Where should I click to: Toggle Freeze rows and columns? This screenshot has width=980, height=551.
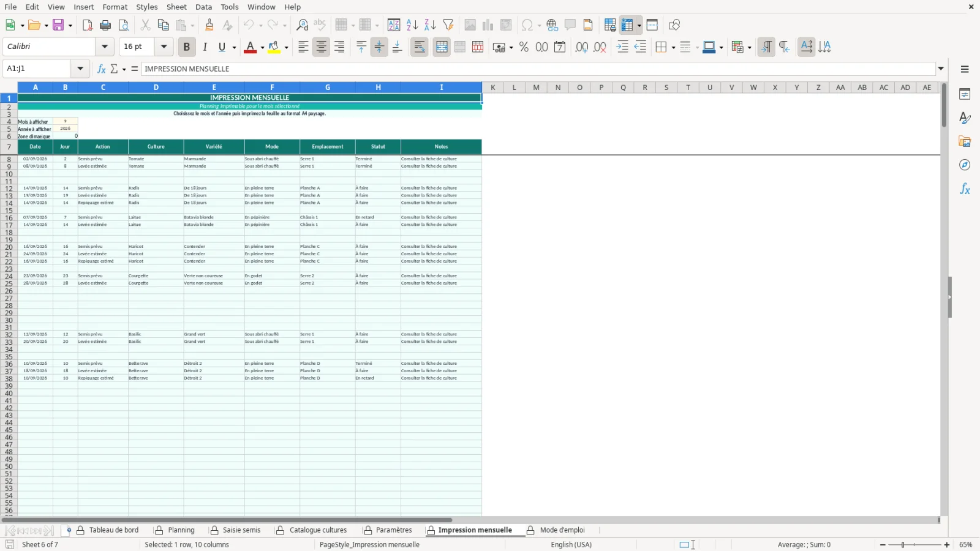click(627, 25)
